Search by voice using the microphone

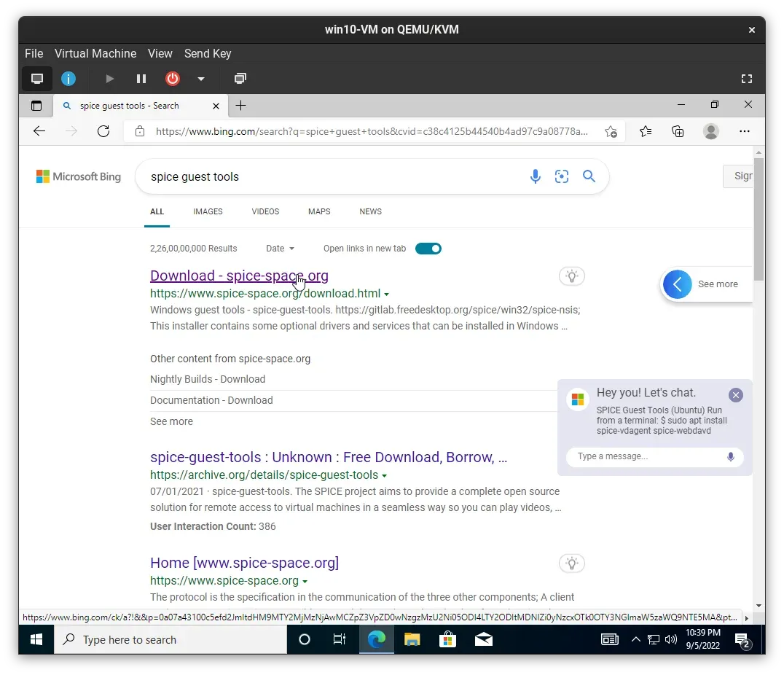[535, 176]
